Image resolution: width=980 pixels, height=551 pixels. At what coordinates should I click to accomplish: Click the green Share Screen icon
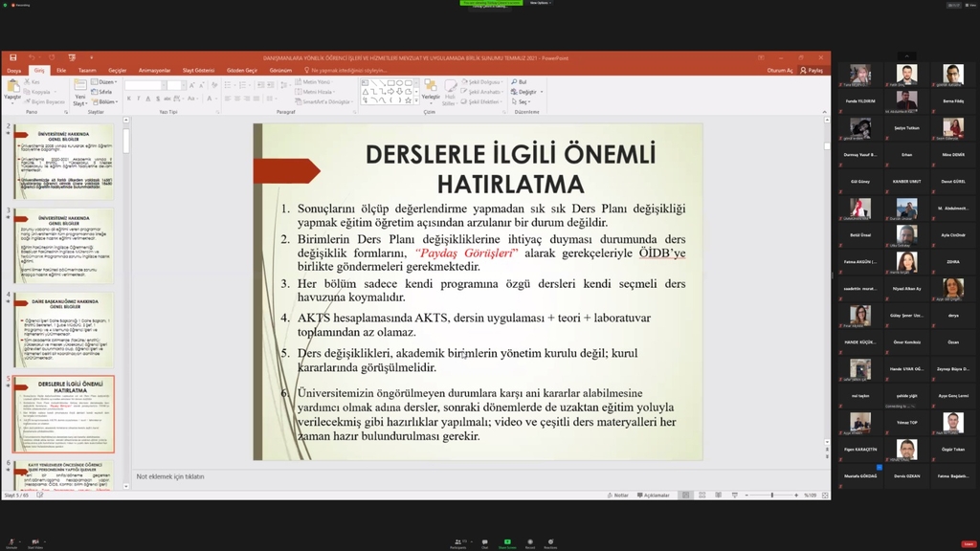coord(507,542)
